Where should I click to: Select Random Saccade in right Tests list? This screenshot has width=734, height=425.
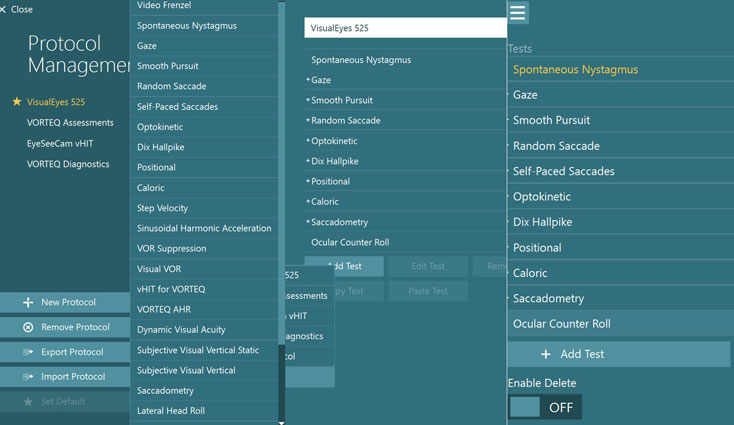621,146
